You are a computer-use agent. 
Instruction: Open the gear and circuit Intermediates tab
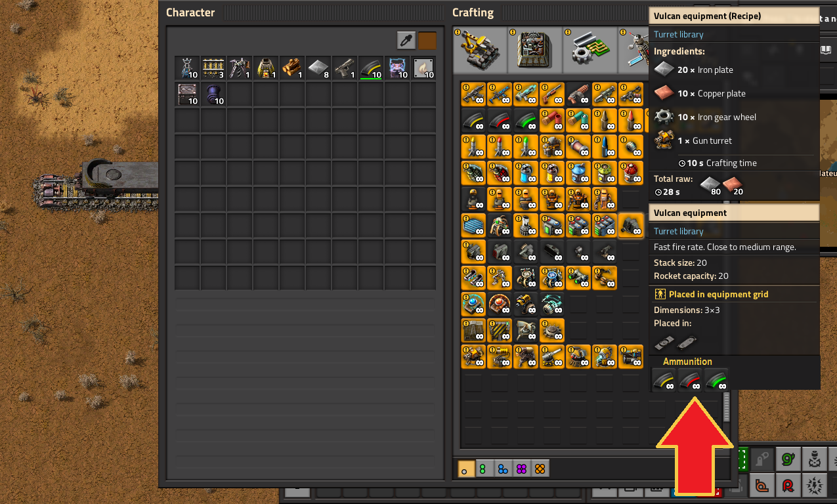[590, 50]
